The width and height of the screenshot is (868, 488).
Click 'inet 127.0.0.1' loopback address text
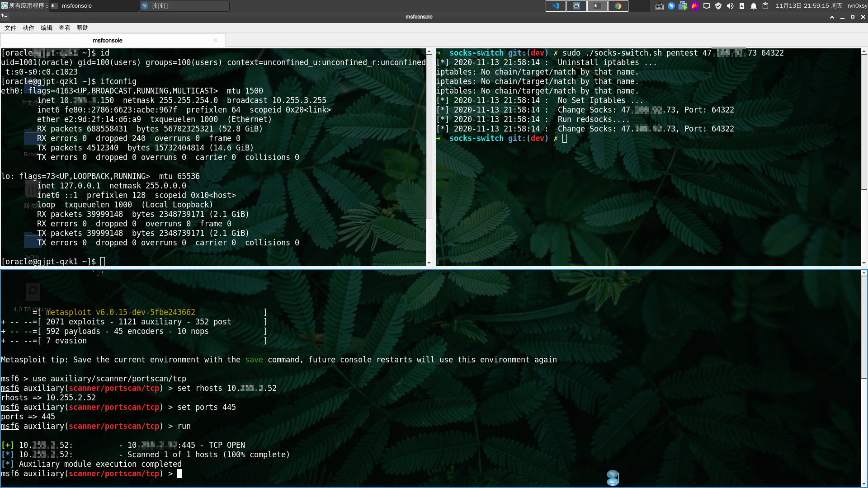coord(69,186)
